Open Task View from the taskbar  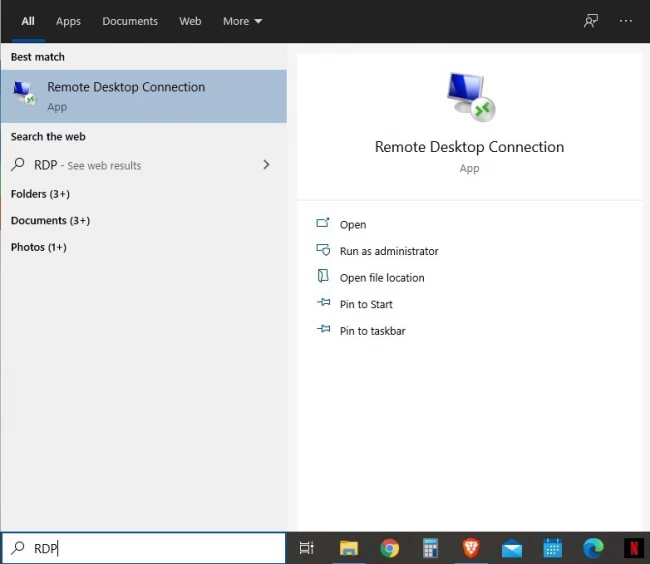click(x=307, y=548)
